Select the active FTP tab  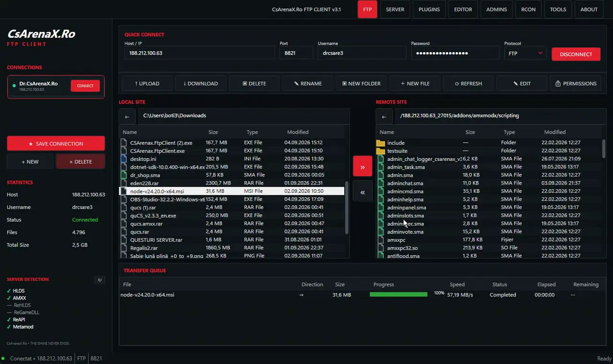pos(368,9)
